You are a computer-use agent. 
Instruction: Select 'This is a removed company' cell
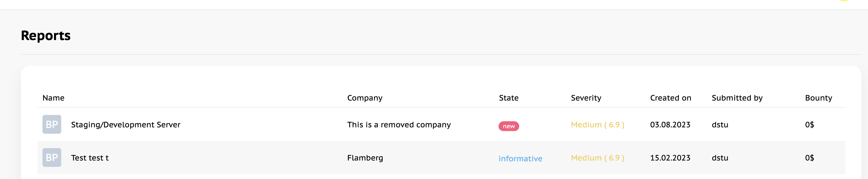pos(399,125)
